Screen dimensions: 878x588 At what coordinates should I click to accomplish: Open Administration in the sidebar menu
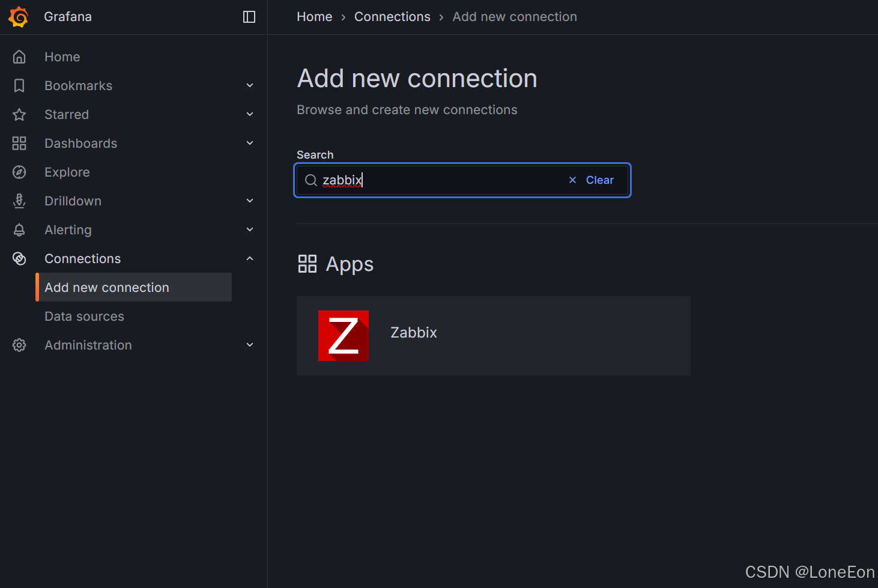click(88, 345)
